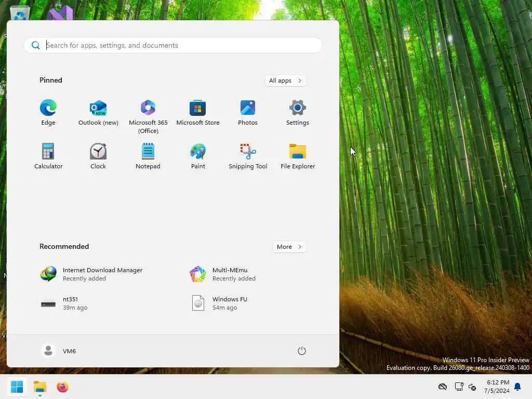Open Notepad from Pinned
Screen dimensions: 532x399
click(x=148, y=156)
